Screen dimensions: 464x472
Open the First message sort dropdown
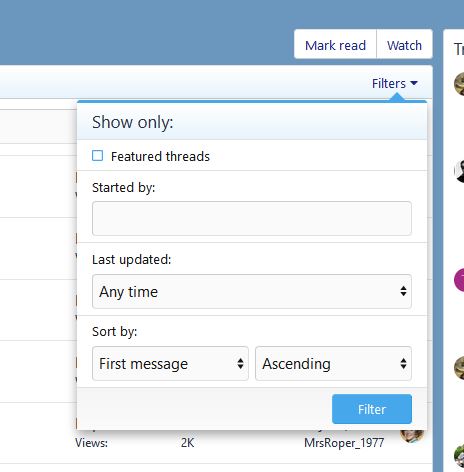point(170,363)
